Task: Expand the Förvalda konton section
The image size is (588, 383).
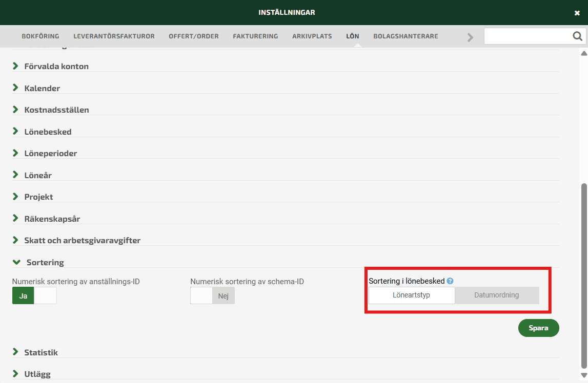Action: tap(56, 67)
